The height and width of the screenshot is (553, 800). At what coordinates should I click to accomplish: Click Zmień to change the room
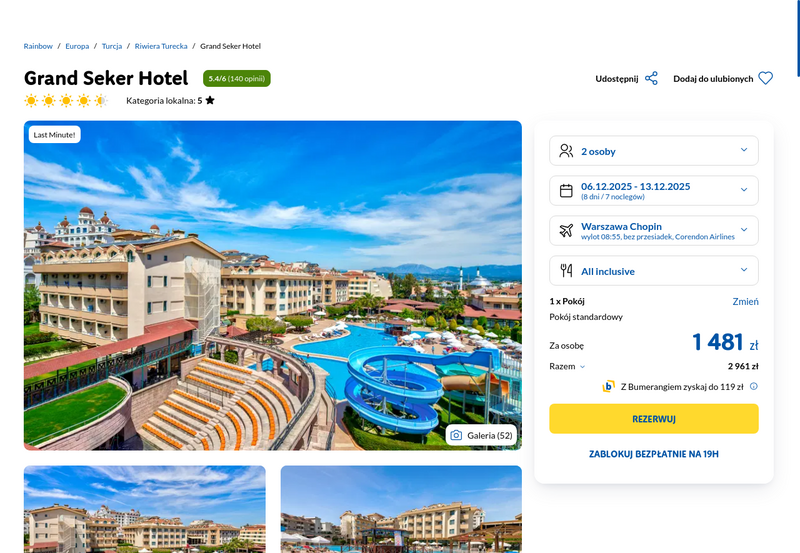point(745,301)
